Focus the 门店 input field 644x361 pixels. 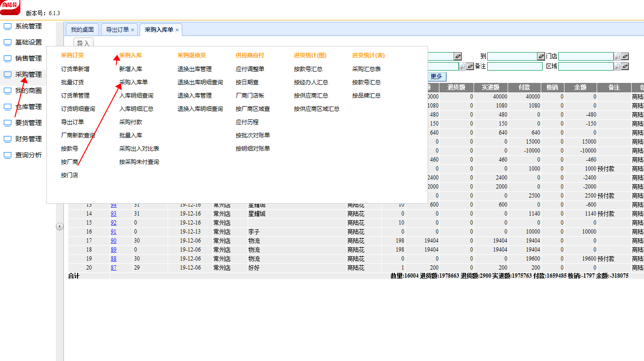click(586, 56)
